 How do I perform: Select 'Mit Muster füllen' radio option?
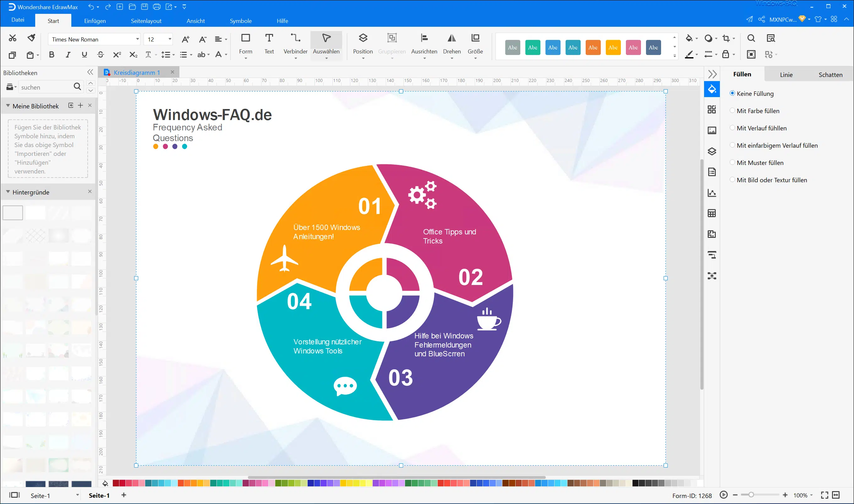732,163
